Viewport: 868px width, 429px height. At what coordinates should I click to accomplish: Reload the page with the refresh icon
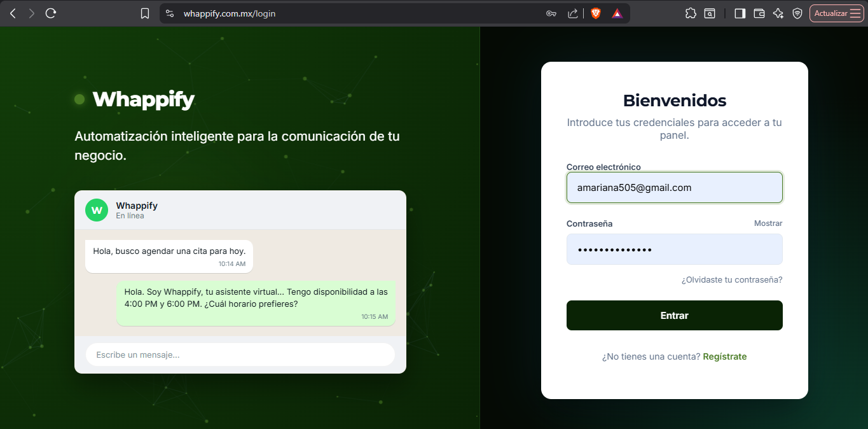point(52,13)
